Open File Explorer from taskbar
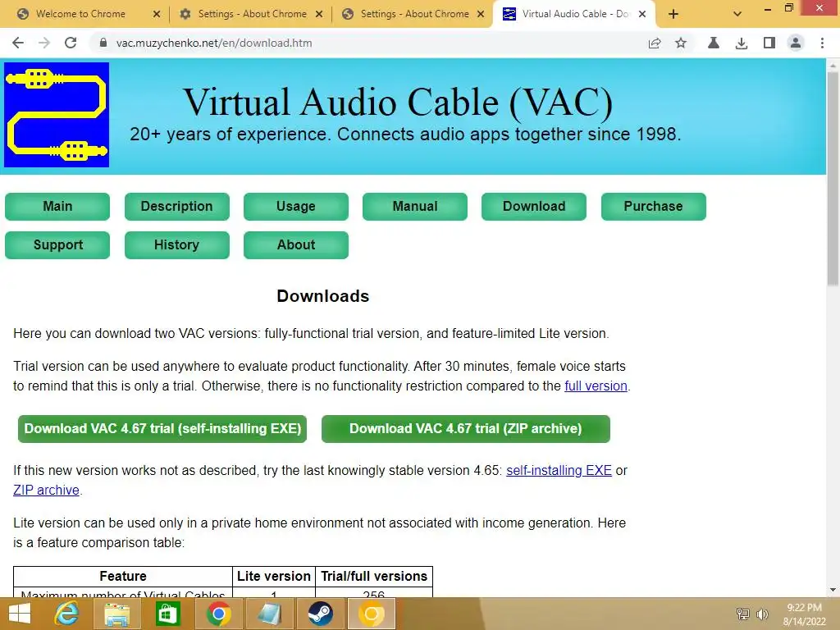Image resolution: width=840 pixels, height=630 pixels. click(x=116, y=614)
